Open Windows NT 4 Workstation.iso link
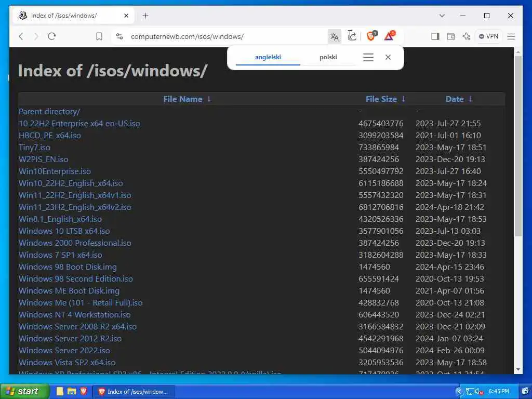The image size is (532, 399). click(75, 314)
